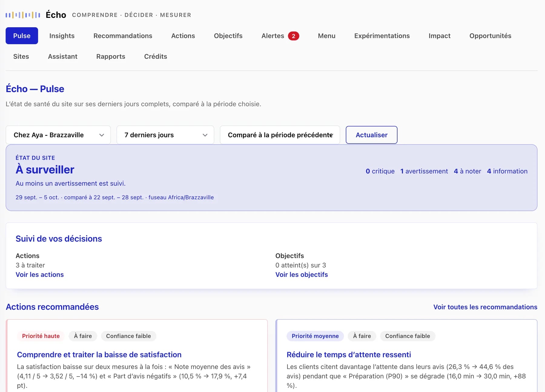545x392 pixels.
Task: Click Confiance faible tag on satisfaction card
Action: (x=128, y=336)
